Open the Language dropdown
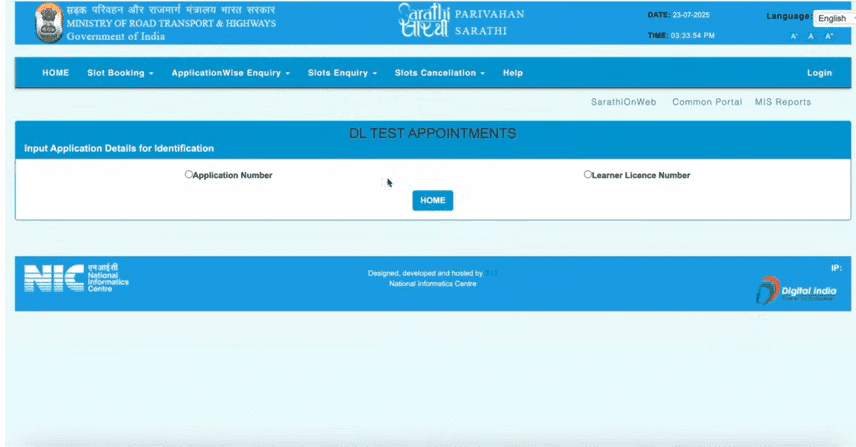 [x=832, y=18]
